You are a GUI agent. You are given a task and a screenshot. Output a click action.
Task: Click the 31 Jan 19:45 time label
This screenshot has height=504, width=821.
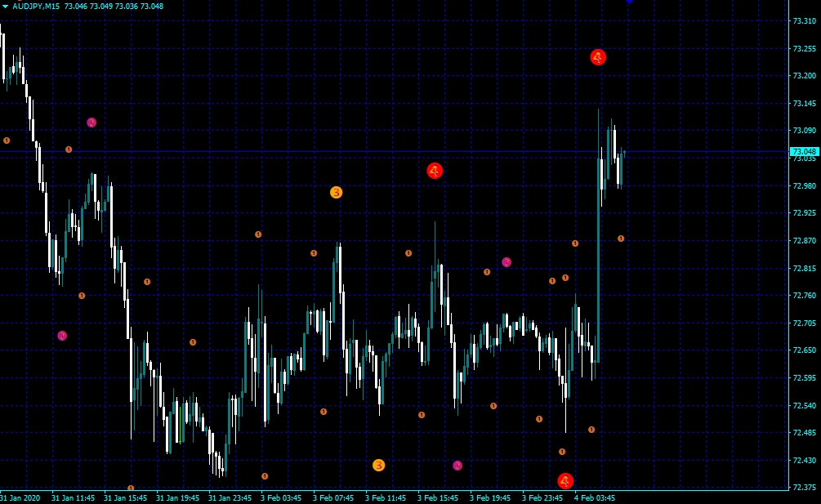pos(177,497)
